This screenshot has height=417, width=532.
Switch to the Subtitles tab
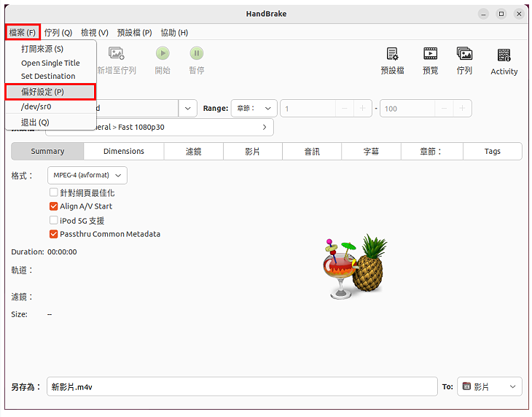(371, 152)
